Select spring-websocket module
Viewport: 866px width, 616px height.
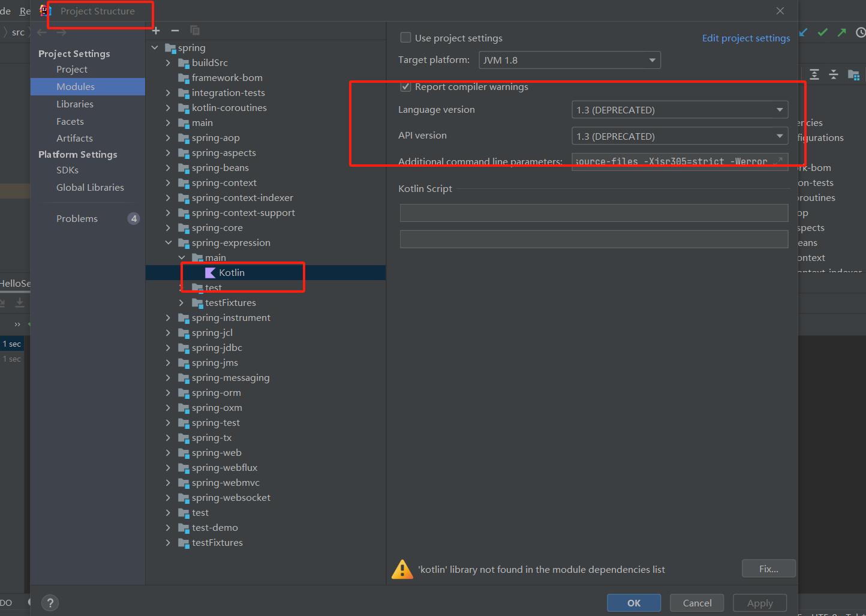[x=231, y=498]
